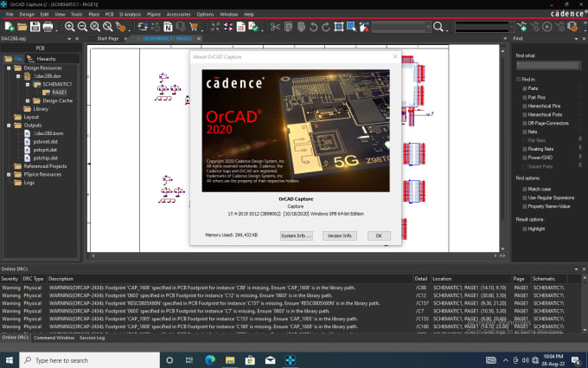Expand the Design Cache folder

point(28,100)
